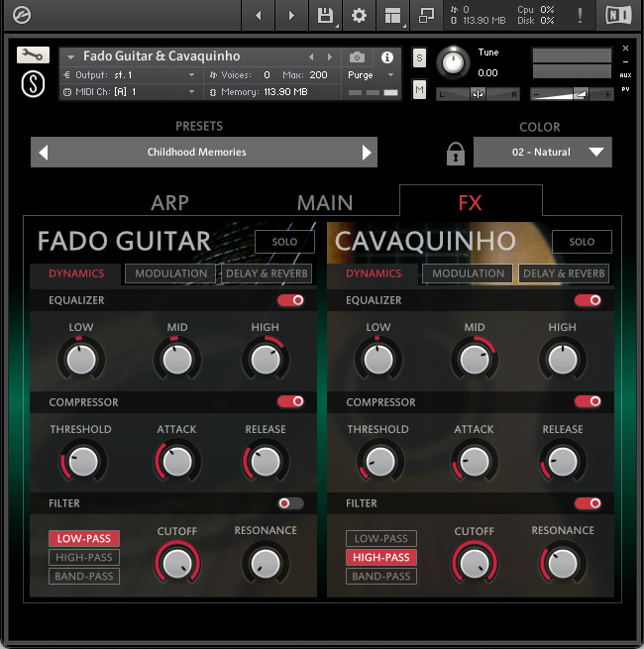Click the minimize view windows icon
Viewport: 644px width, 649px height.
tap(426, 15)
